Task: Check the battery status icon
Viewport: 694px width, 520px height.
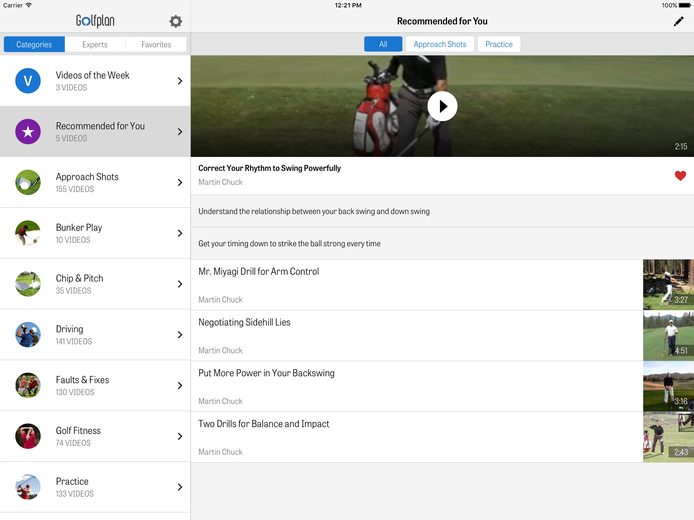Action: pyautogui.click(x=684, y=5)
